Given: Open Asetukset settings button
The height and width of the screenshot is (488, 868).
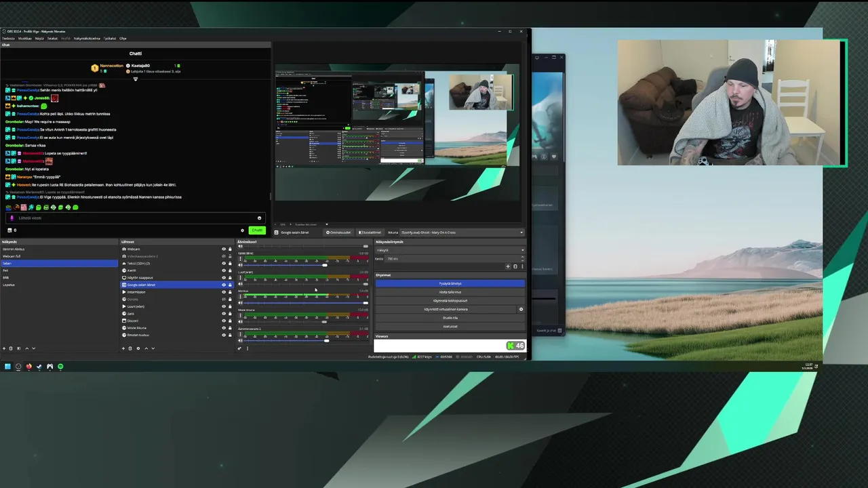Looking at the screenshot, I should click(450, 326).
